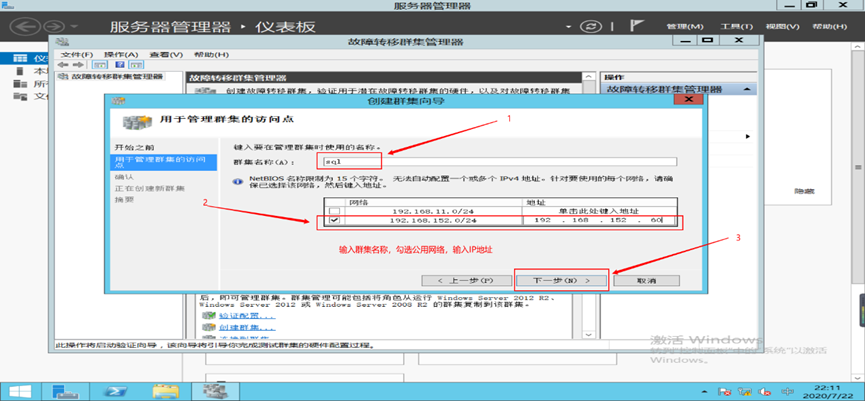Open the 工具(T) menu in Server Manager

[x=736, y=26]
